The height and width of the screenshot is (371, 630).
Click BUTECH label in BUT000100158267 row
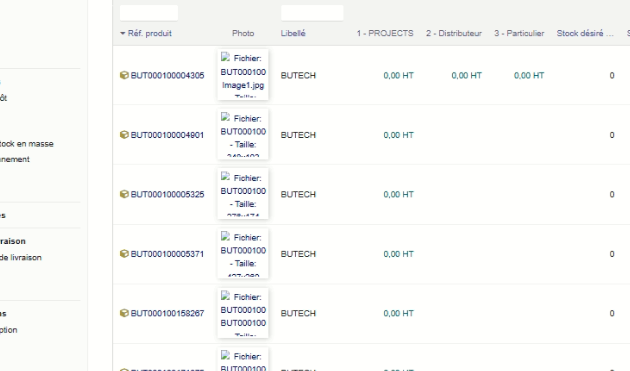click(298, 313)
